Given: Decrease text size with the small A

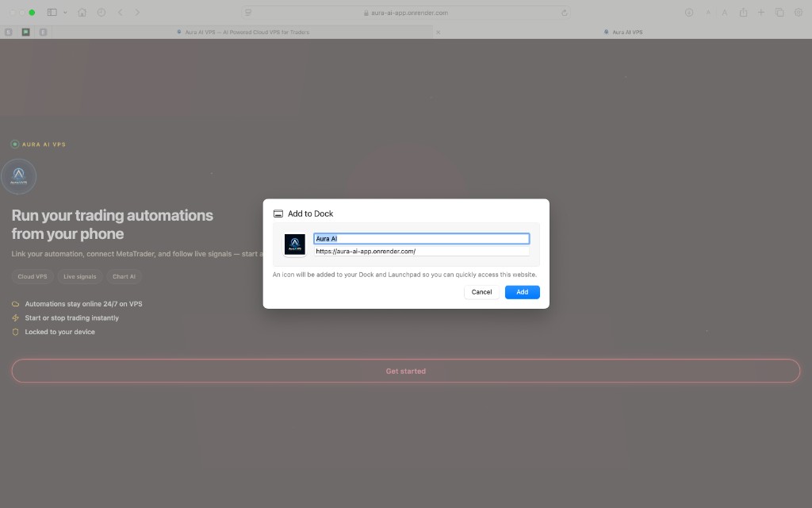Looking at the screenshot, I should [x=708, y=13].
